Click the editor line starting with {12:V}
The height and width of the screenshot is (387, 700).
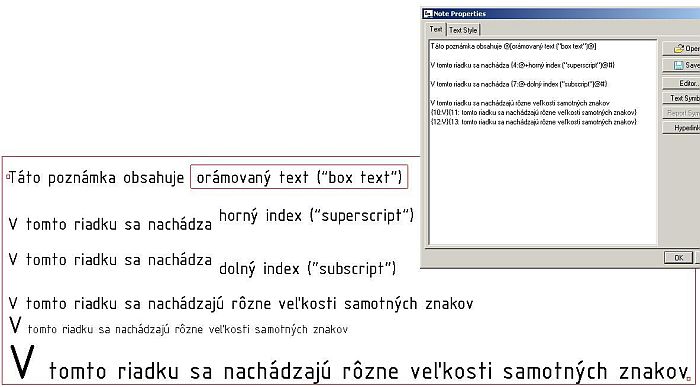(533, 122)
